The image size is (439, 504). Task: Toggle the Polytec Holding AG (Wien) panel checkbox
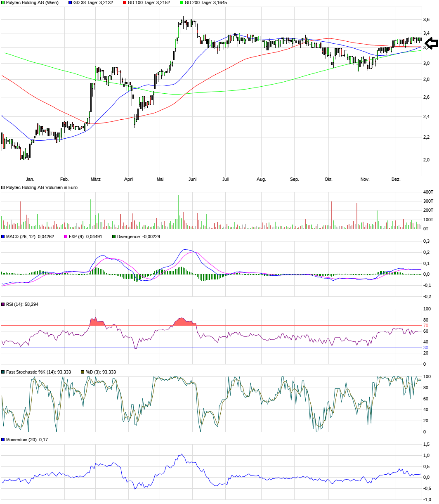[x=2, y=3]
